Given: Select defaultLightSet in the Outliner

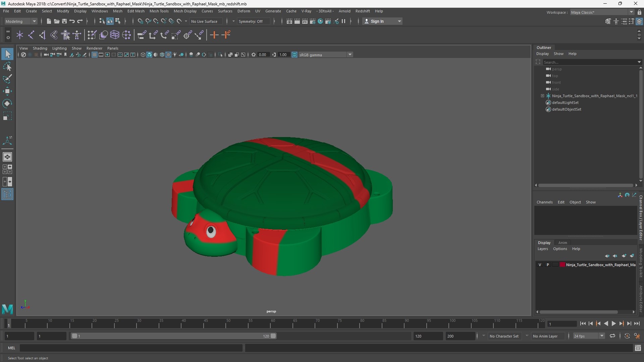Looking at the screenshot, I should (x=565, y=103).
